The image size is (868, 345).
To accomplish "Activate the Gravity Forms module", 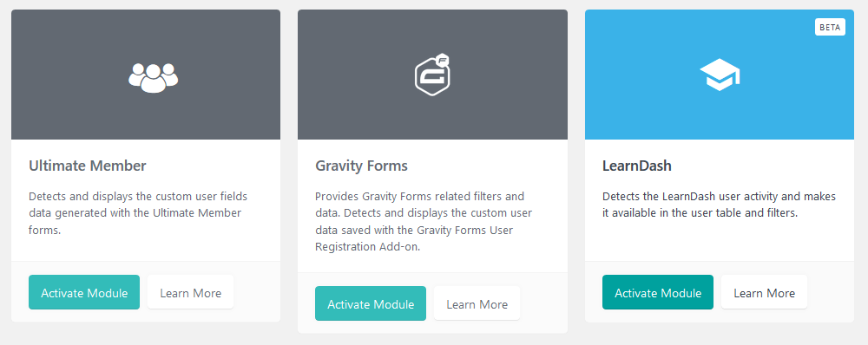I will click(x=371, y=303).
